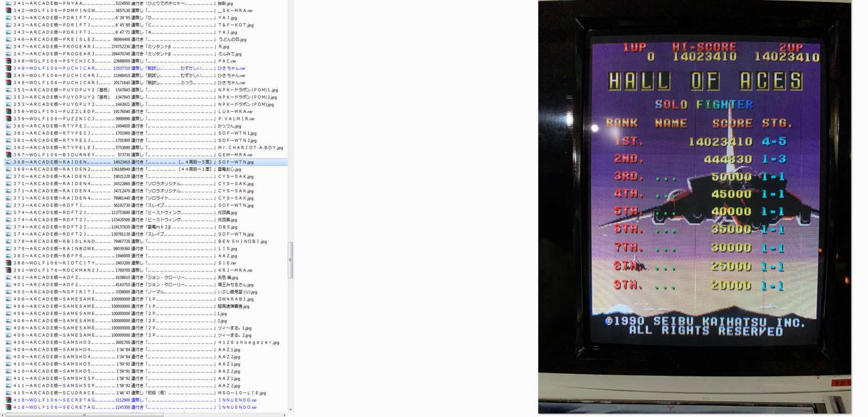The height and width of the screenshot is (417, 868).
Task: Click the RAR icon of blue 349 PUCHICAR 13537710
Action: click(8, 68)
